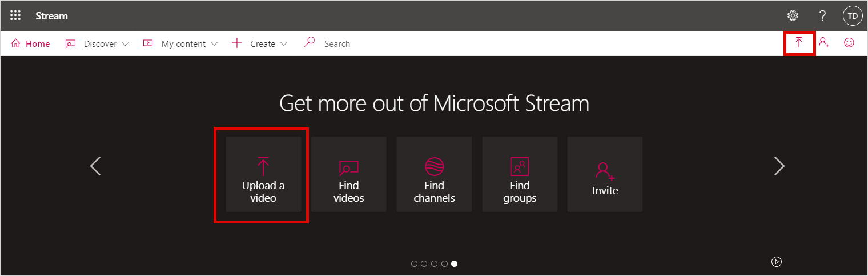Click the Stream app title

(x=51, y=15)
